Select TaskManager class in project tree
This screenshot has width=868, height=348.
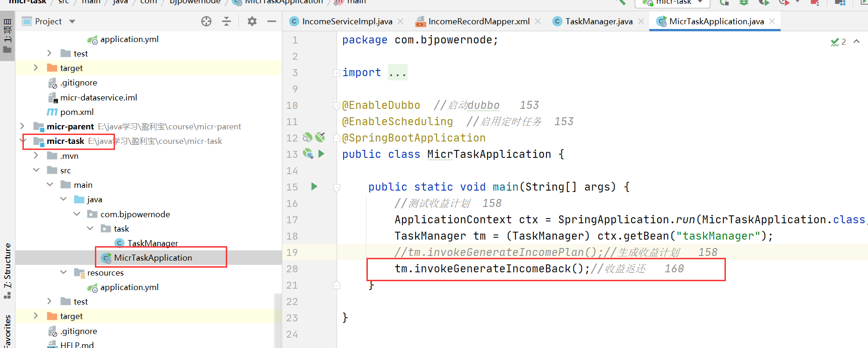pos(147,243)
